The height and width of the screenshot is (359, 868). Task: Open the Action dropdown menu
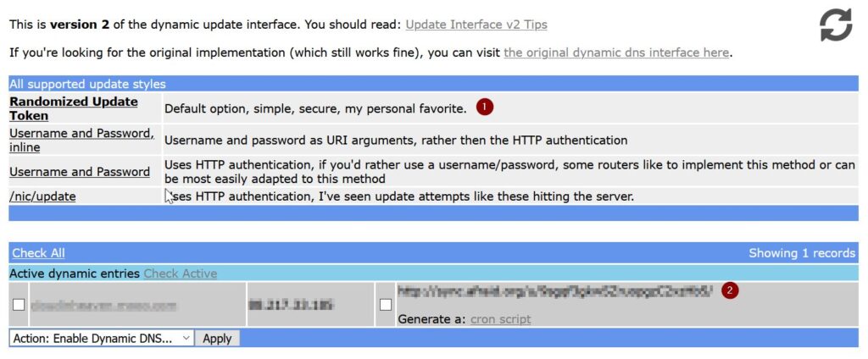pyautogui.click(x=102, y=338)
